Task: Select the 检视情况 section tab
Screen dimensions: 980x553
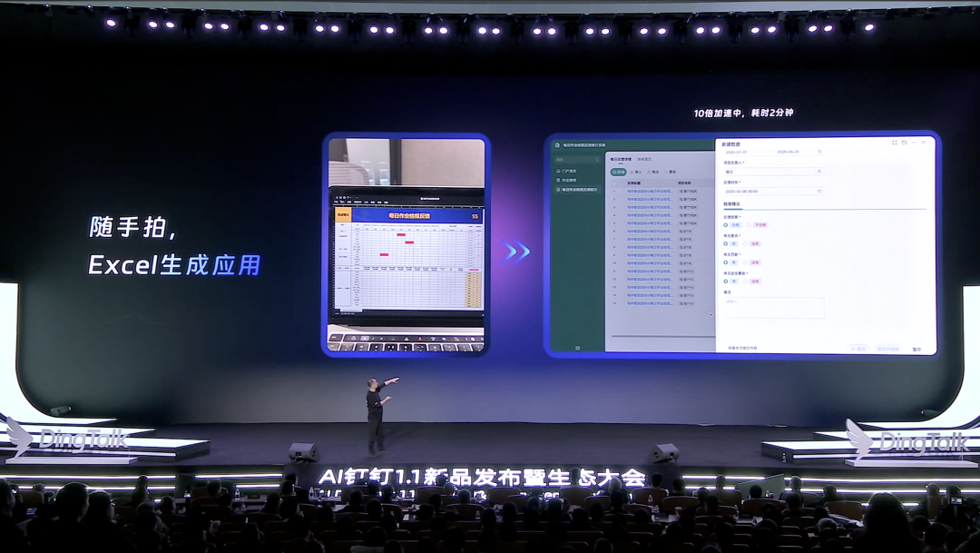Action: 732,204
